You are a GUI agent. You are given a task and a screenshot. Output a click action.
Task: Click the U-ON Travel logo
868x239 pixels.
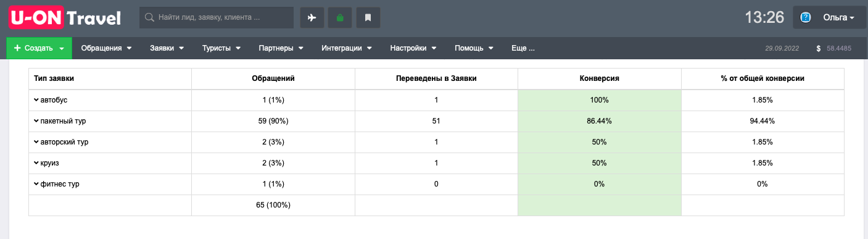(x=65, y=17)
